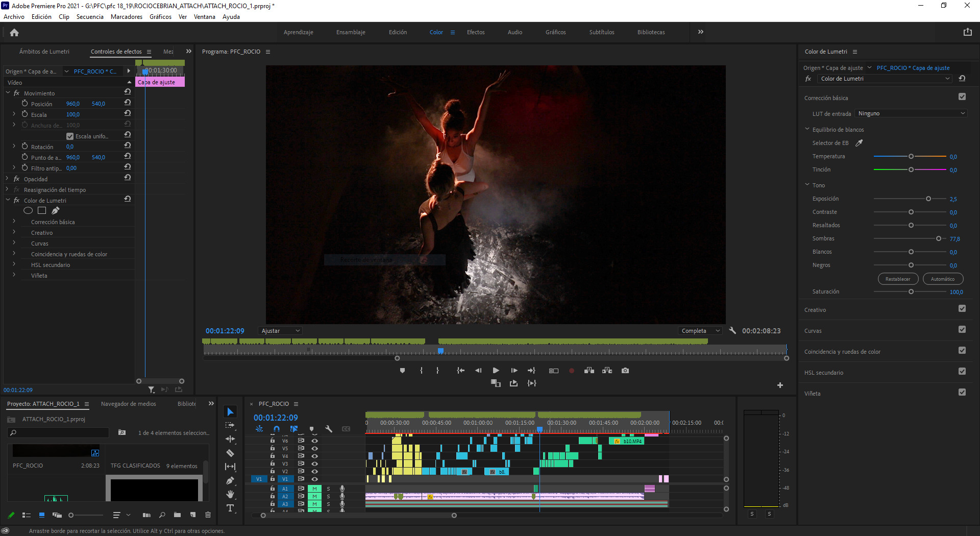Open Navegador de medios tab
Image resolution: width=980 pixels, height=536 pixels.
coord(129,404)
